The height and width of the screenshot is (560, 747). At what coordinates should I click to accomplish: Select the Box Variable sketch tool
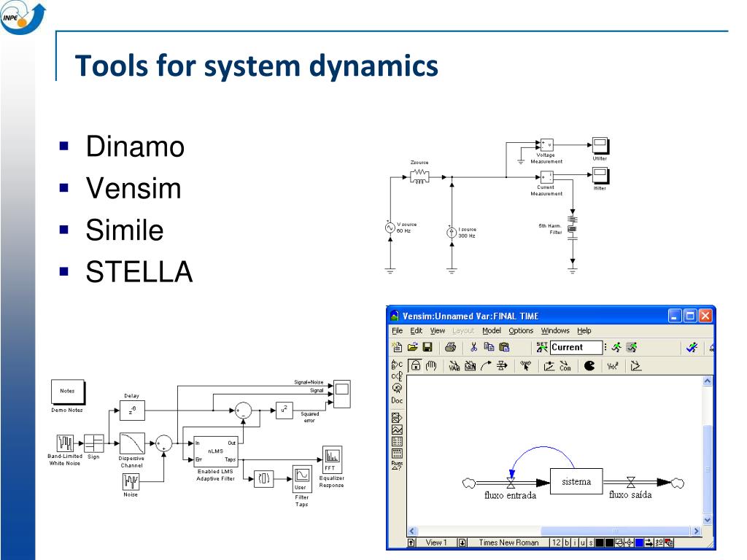click(471, 366)
